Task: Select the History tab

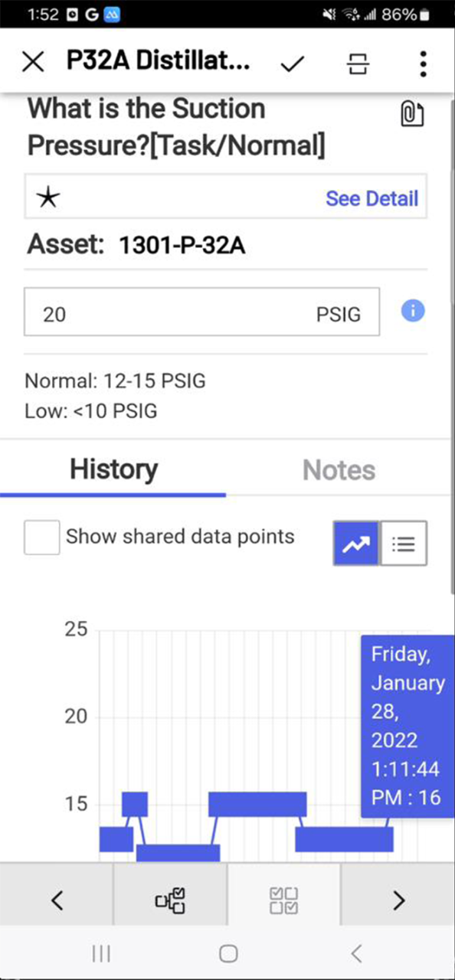Action: point(113,469)
